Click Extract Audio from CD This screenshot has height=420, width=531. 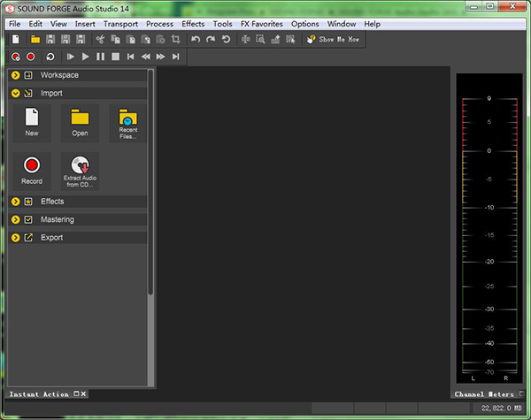tap(80, 171)
